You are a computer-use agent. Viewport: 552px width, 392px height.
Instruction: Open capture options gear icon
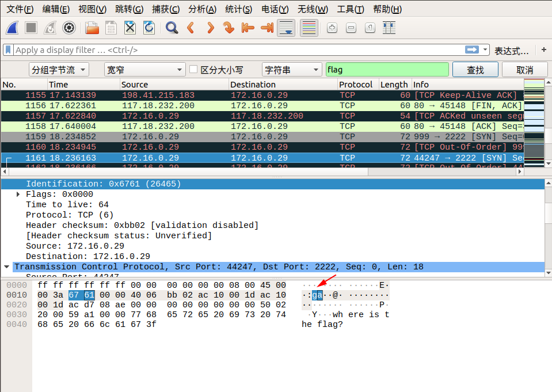tap(69, 28)
